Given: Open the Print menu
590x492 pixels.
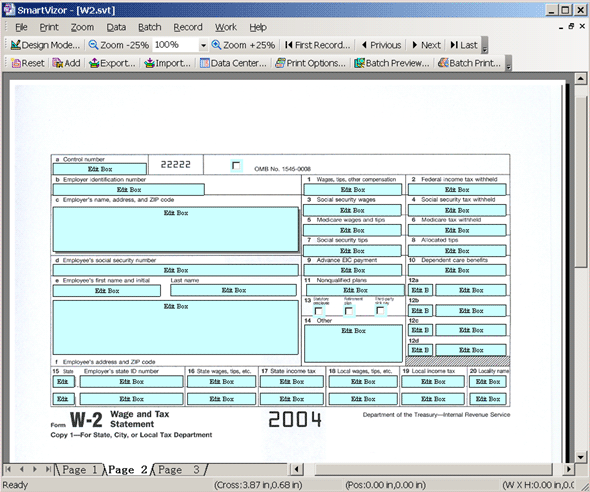Looking at the screenshot, I should (49, 27).
